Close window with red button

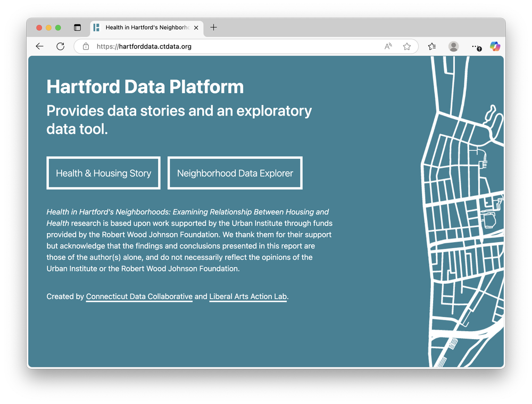point(39,28)
